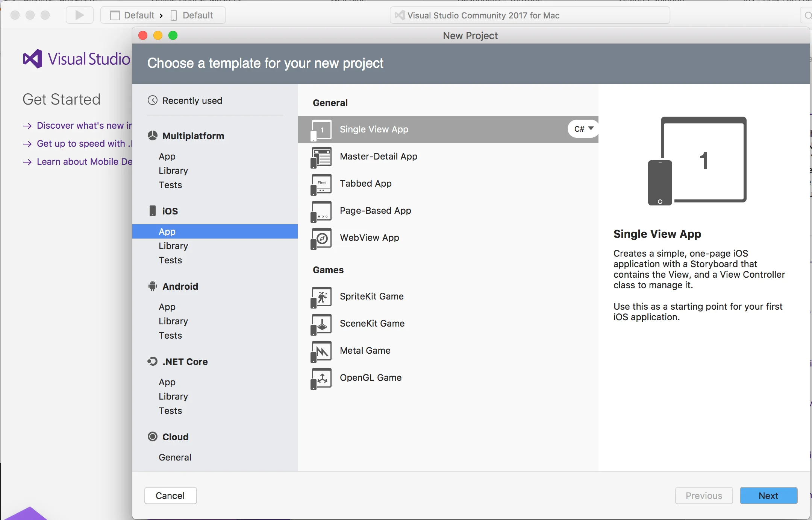Select the Master-Detail App text label

(379, 156)
